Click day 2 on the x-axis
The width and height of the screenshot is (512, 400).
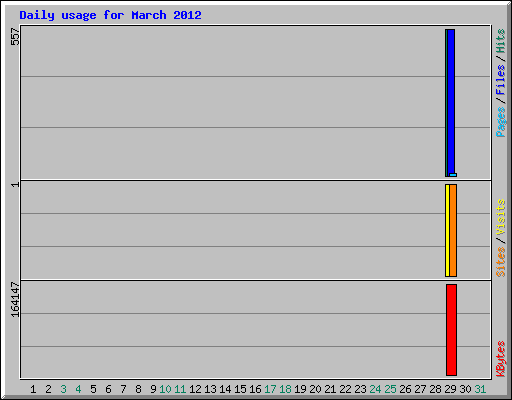(48, 389)
